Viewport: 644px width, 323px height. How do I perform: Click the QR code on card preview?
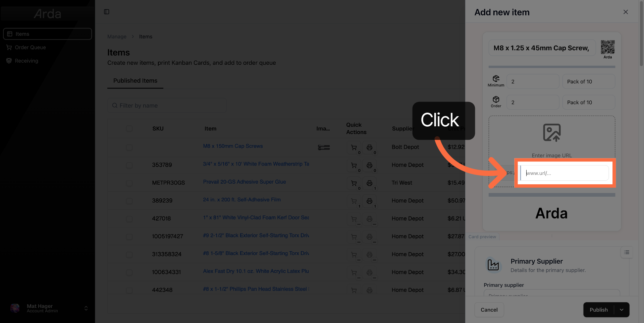607,47
